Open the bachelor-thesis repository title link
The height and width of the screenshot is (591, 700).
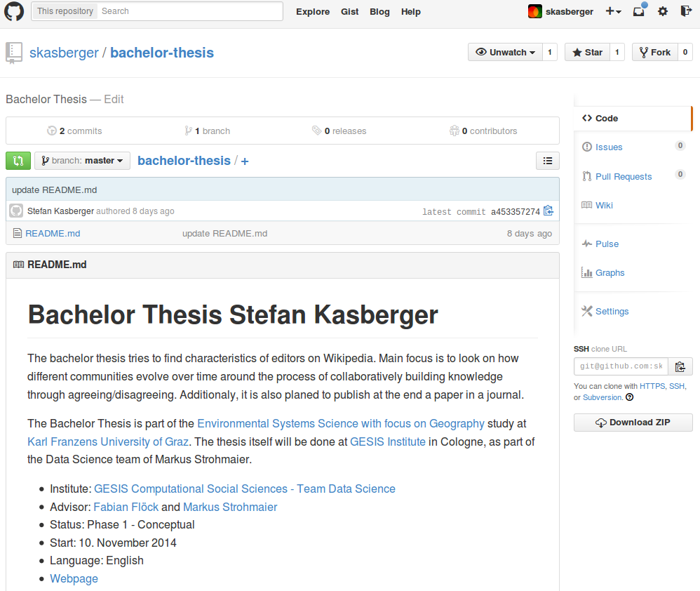pos(162,53)
